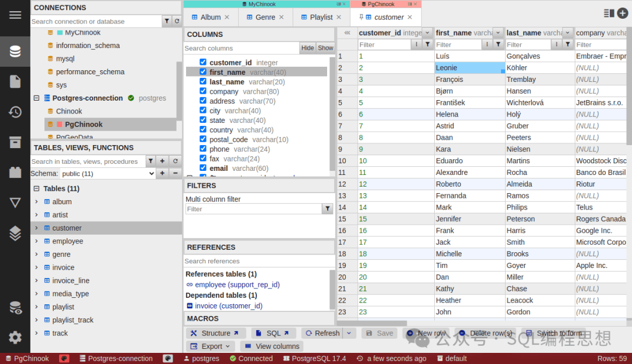
Task: Disable the email column checkbox
Action: (202, 168)
